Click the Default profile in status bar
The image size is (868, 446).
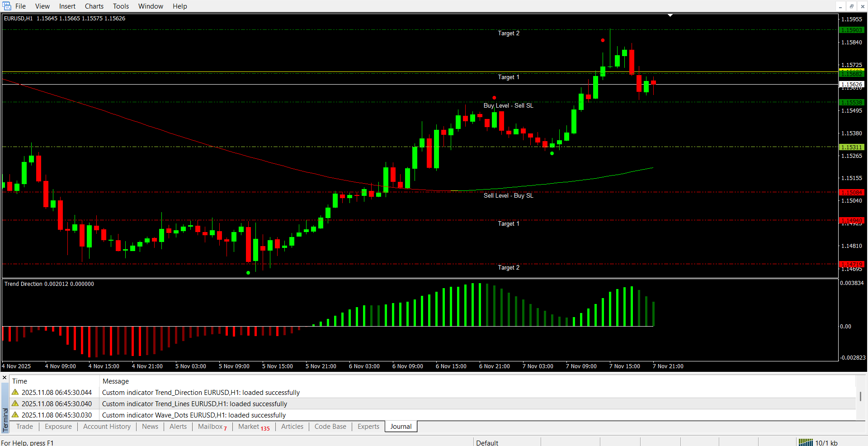point(487,442)
